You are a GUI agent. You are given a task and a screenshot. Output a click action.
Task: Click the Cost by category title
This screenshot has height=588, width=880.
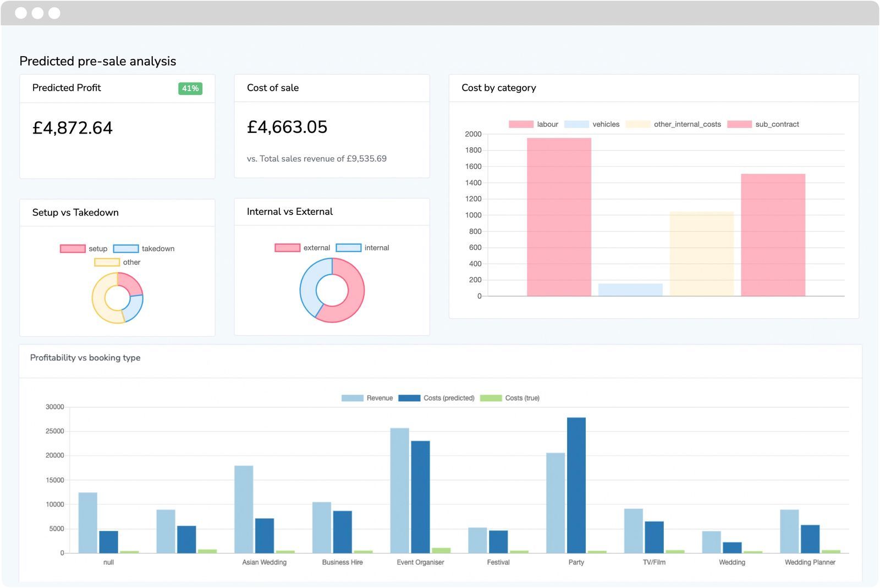tap(499, 88)
